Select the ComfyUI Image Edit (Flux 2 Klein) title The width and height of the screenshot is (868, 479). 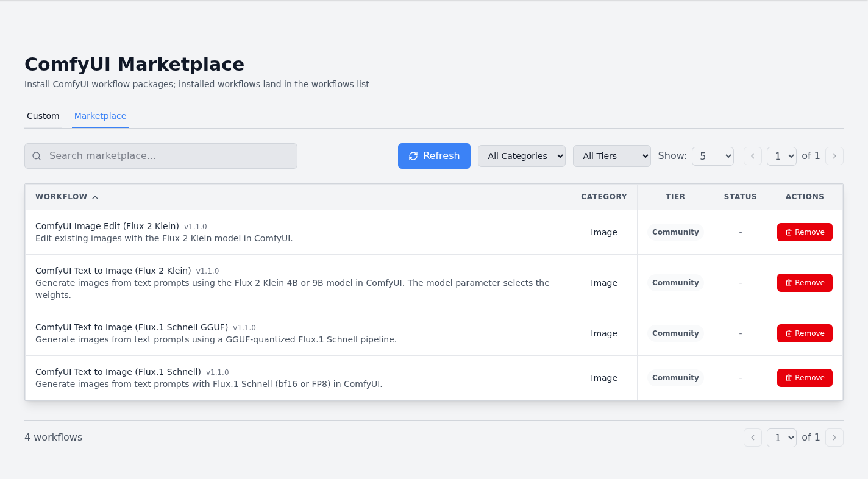click(107, 226)
